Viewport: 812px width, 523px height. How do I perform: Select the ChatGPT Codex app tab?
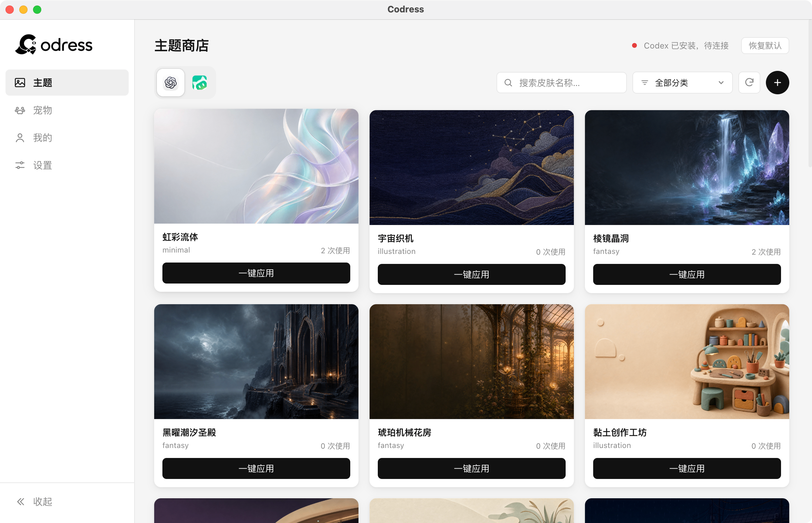tap(171, 83)
